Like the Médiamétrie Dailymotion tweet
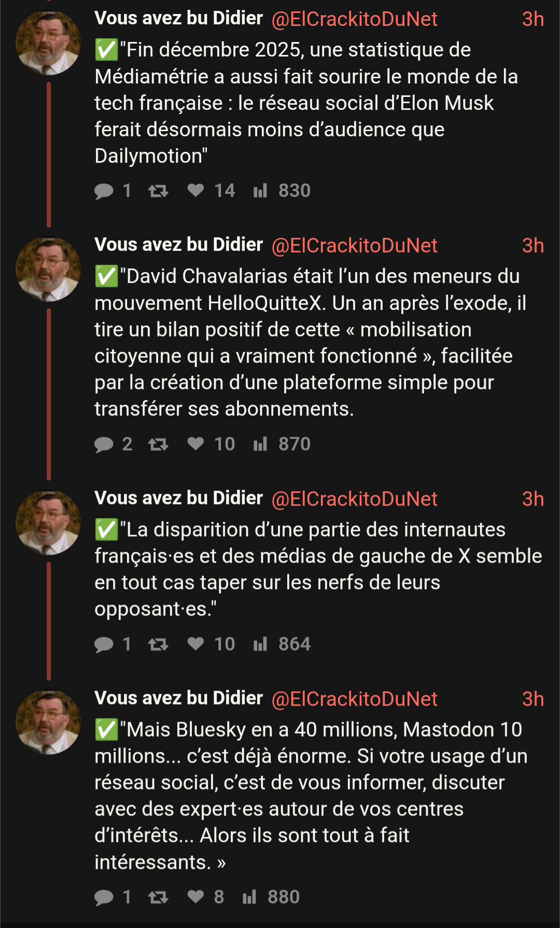This screenshot has width=560, height=928. [x=195, y=191]
